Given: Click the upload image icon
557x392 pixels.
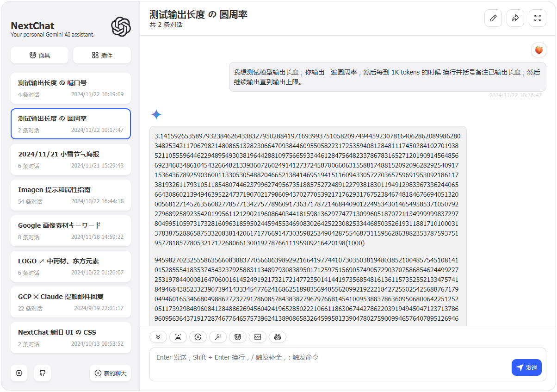Looking at the screenshot, I should click(x=178, y=337).
